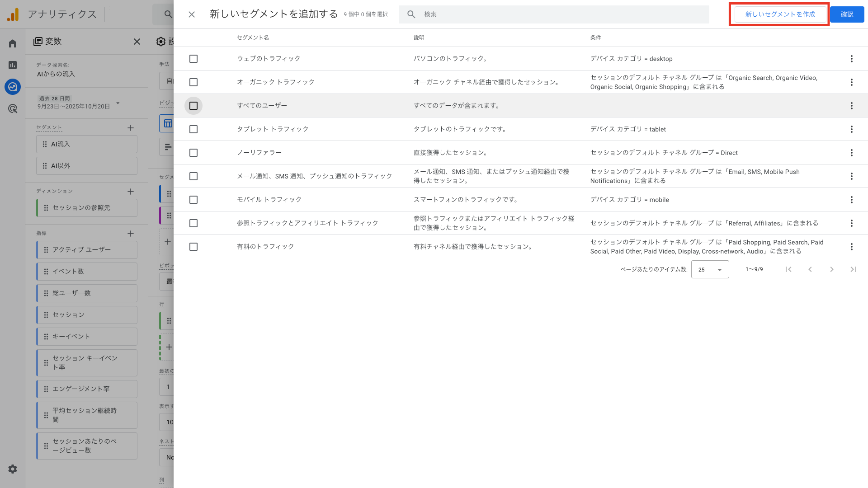Screen dimensions: 868x488
Task: Click the 新しいセグメントを作成 button
Action: click(x=779, y=14)
